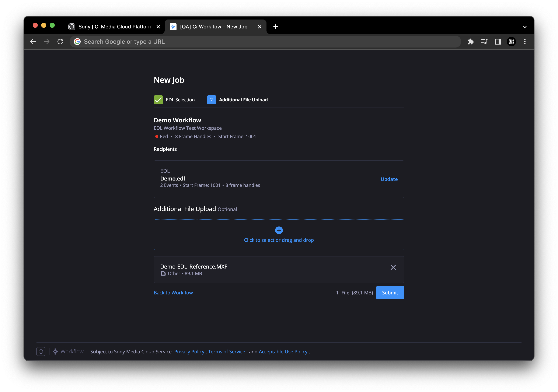Update the Demo.edl file

pyautogui.click(x=389, y=179)
